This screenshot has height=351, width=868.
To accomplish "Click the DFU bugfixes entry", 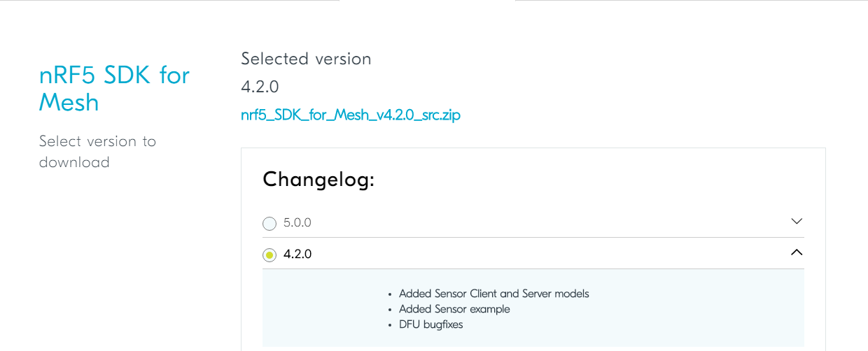I will tap(430, 324).
